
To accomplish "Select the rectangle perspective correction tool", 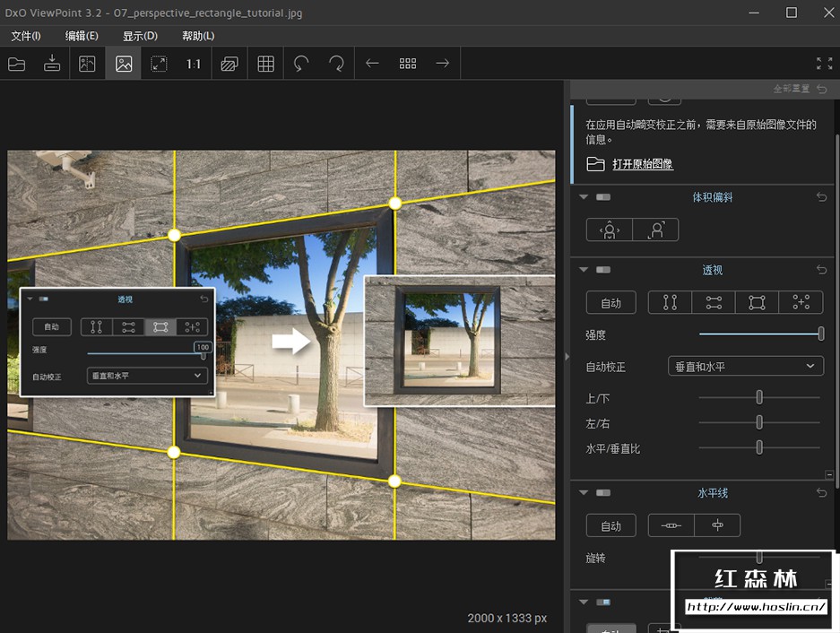I will click(757, 302).
